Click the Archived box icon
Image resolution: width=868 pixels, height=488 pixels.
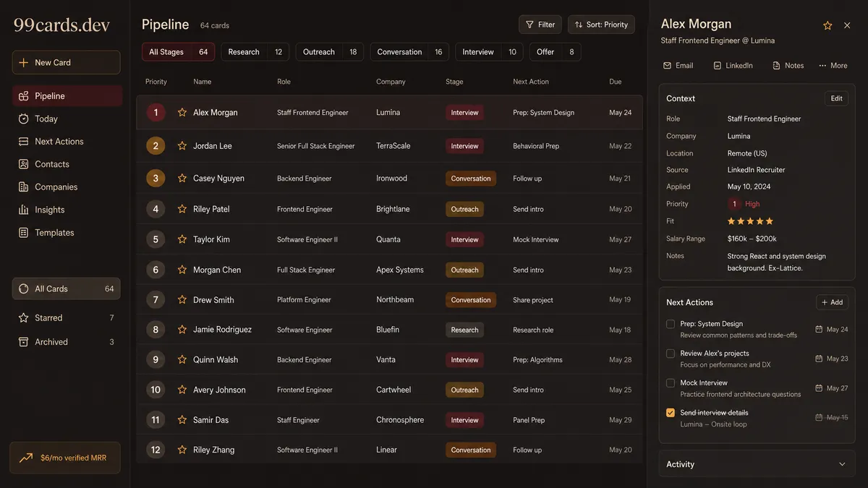pyautogui.click(x=23, y=342)
